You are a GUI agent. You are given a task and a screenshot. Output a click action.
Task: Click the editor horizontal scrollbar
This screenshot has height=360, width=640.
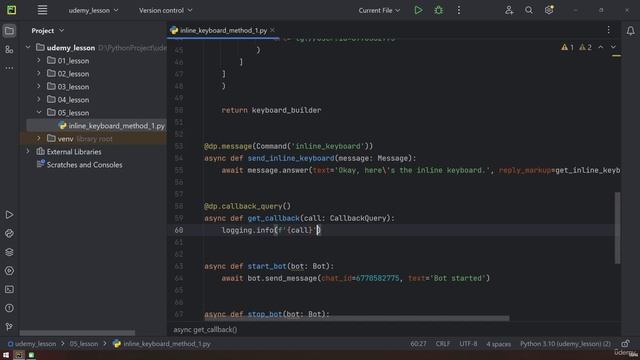(356, 318)
